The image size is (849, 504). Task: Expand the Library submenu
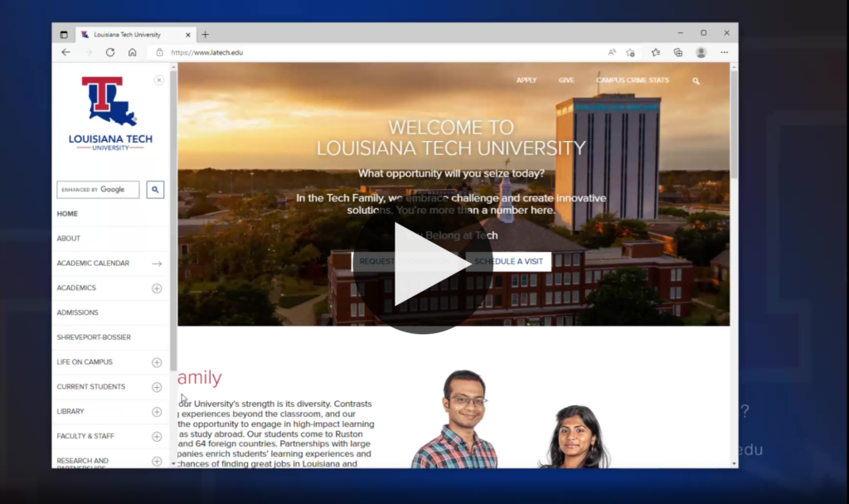click(157, 412)
